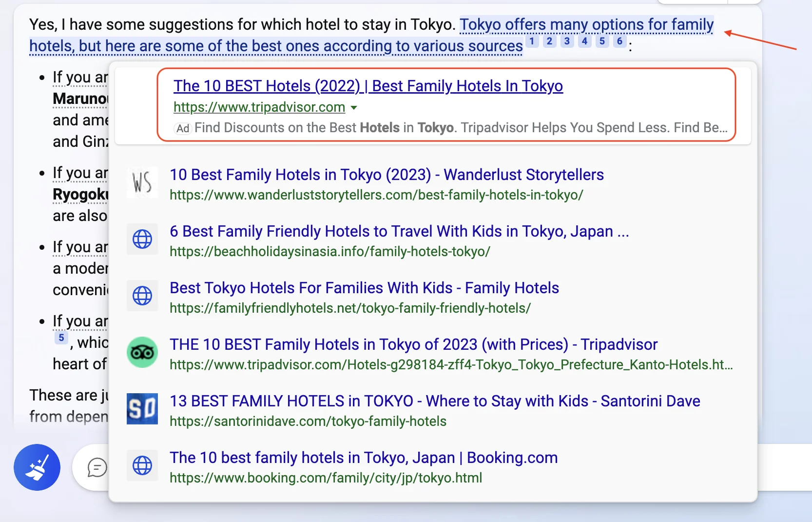This screenshot has height=522, width=812.
Task: Open citation reference number 1
Action: point(532,41)
